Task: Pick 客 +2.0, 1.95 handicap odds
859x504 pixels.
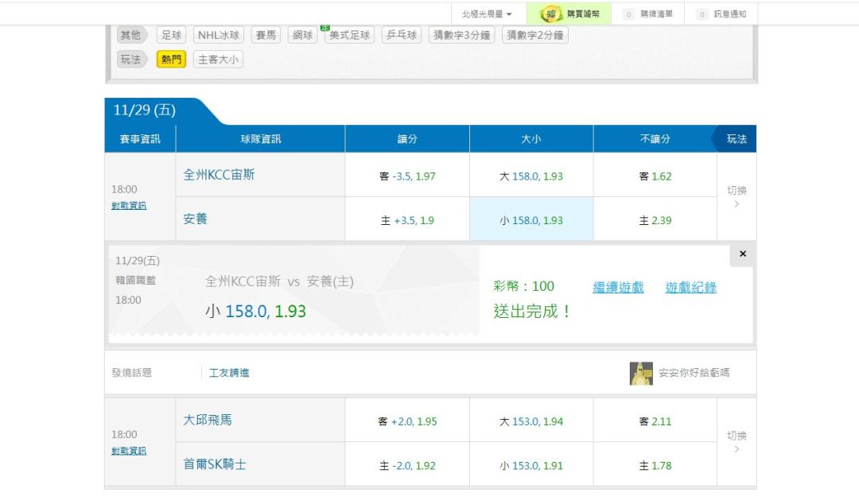Action: (407, 421)
